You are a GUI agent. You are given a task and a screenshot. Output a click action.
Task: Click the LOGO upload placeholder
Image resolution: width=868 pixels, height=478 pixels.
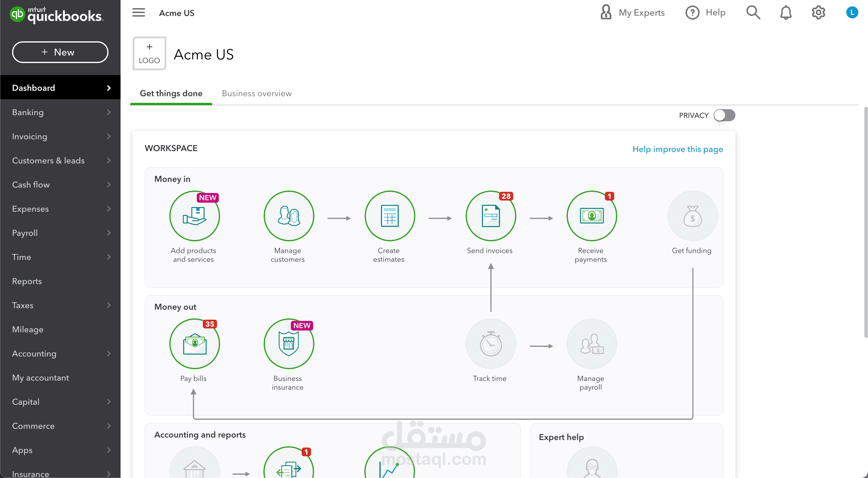pos(149,53)
